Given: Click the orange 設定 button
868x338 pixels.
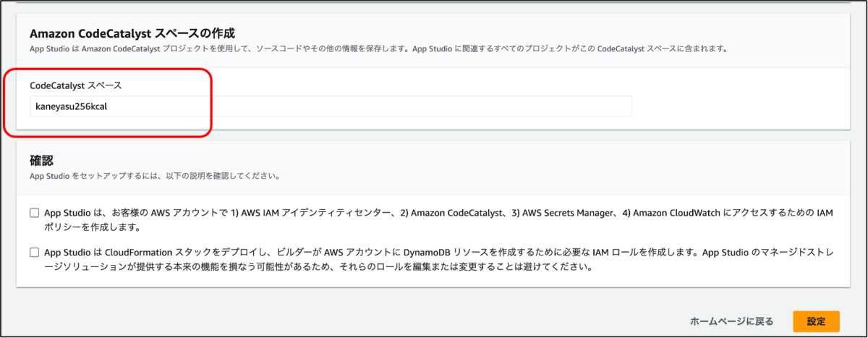Looking at the screenshot, I should 816,321.
